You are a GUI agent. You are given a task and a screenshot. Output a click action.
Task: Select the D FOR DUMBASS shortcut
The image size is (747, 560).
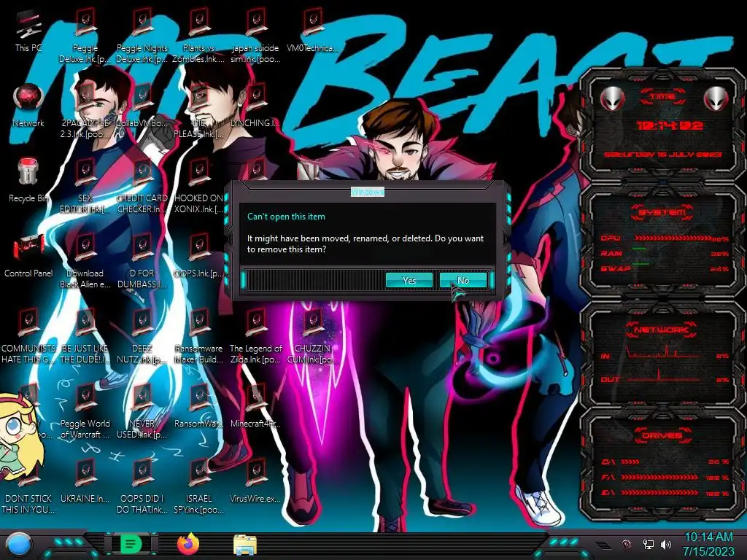click(142, 262)
